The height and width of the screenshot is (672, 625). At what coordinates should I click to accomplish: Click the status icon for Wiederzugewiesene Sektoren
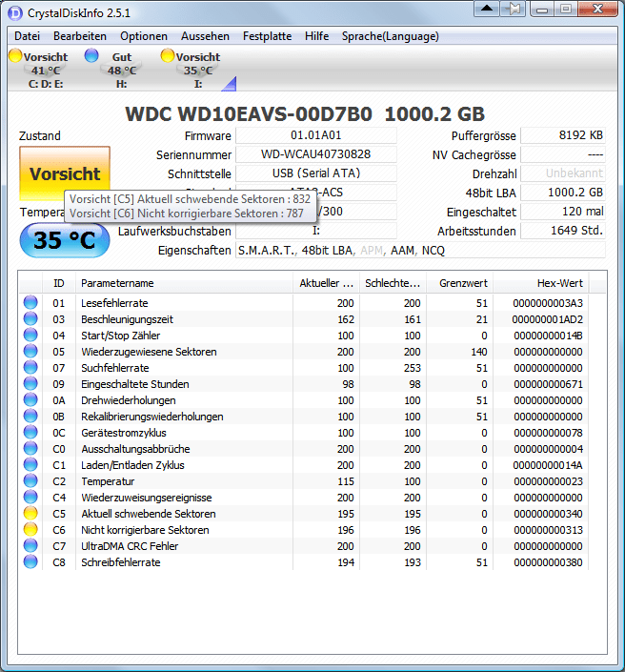point(30,351)
